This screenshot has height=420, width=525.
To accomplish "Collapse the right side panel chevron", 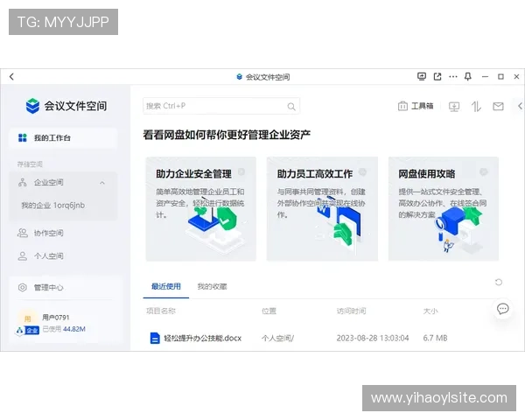I will coord(520,106).
